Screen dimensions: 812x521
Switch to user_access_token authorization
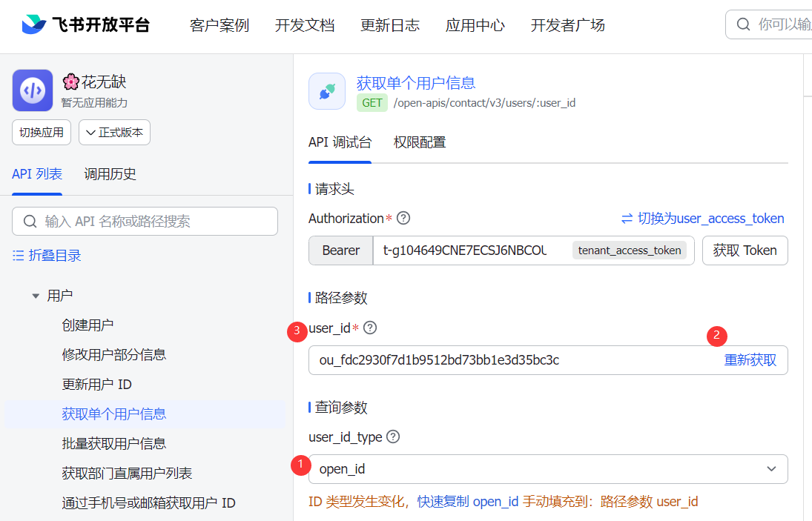702,219
